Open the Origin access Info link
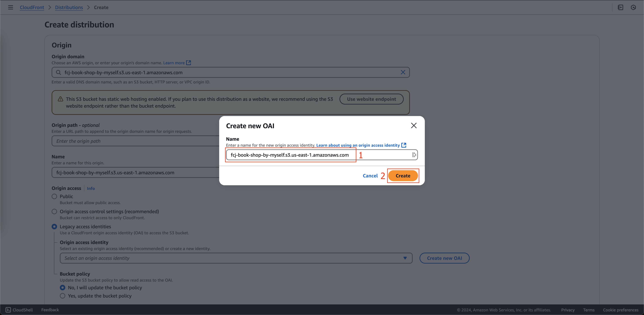 [91, 188]
